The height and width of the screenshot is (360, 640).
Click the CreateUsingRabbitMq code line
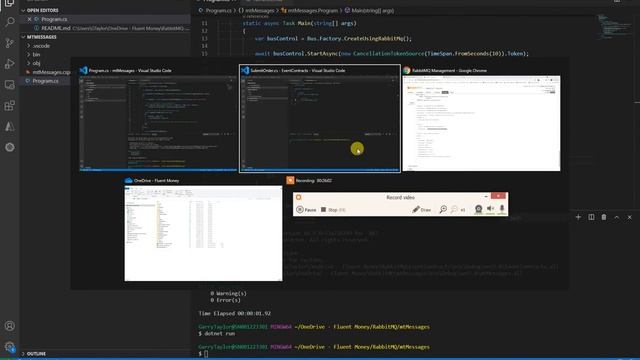pos(333,38)
